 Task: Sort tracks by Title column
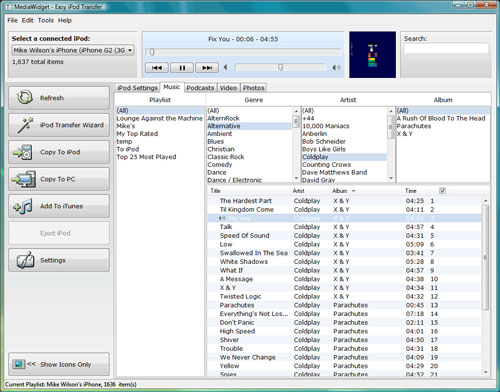215,191
